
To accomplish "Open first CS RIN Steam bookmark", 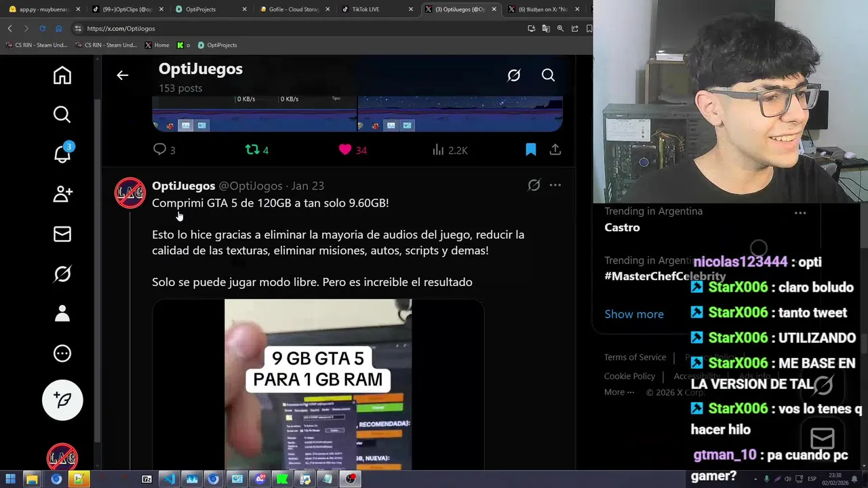I will pyautogui.click(x=36, y=45).
